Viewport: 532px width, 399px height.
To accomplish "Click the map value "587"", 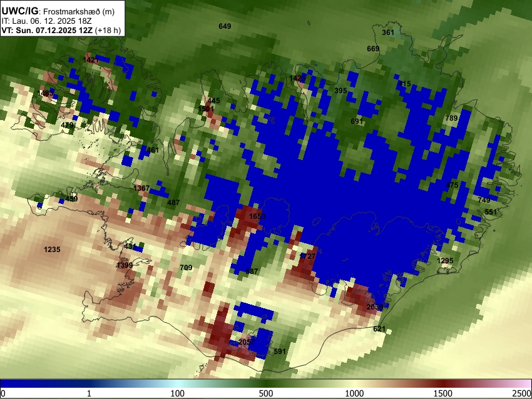I will pos(252,271).
